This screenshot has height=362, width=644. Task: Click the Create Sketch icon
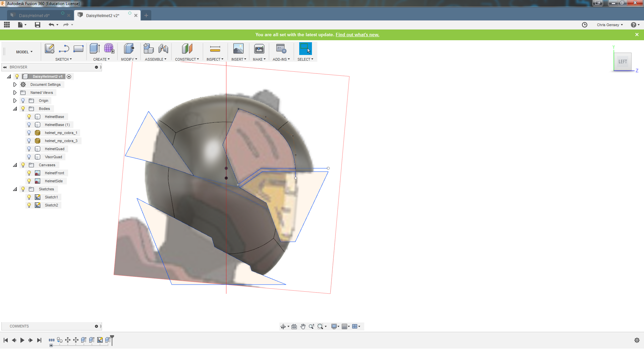tap(50, 49)
